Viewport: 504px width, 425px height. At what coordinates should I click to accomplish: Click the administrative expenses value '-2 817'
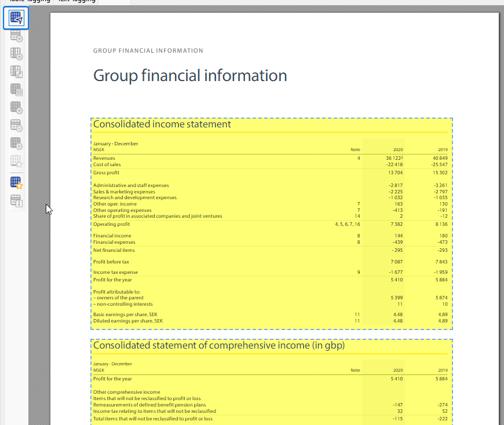coord(396,185)
